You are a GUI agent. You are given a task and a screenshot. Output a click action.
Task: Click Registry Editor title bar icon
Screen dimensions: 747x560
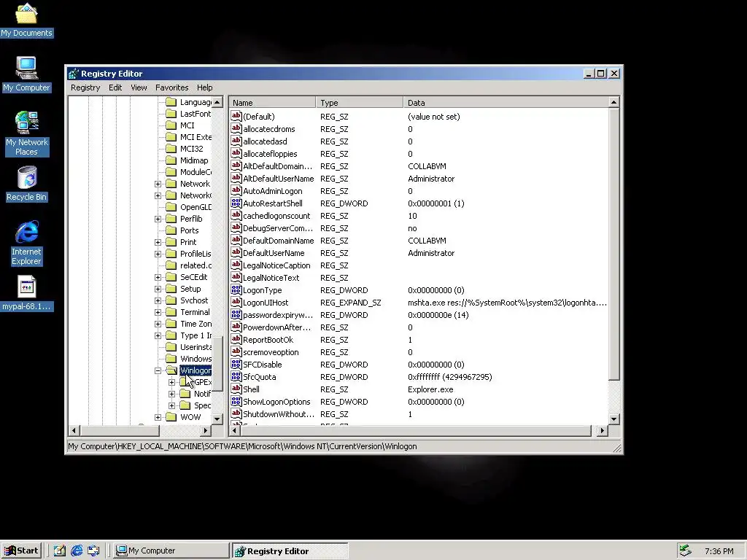(x=74, y=74)
